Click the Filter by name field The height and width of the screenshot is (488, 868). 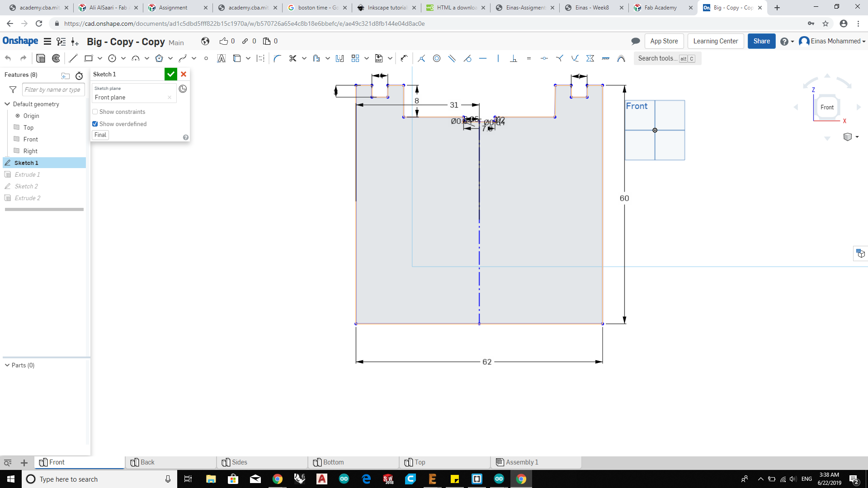pyautogui.click(x=52, y=89)
